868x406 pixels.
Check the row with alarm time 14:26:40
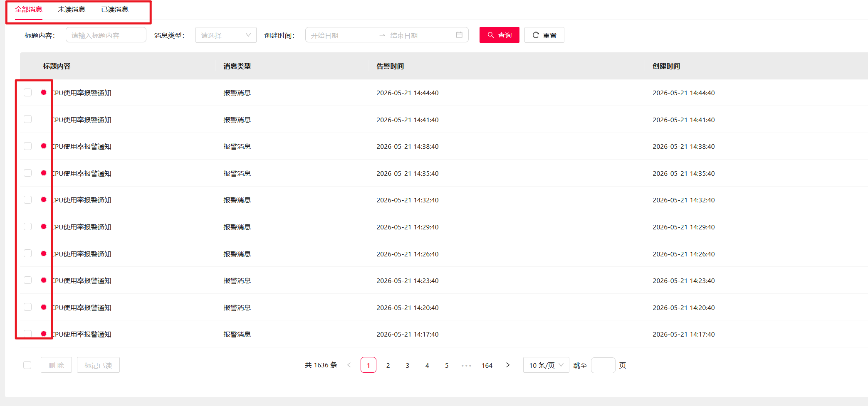(28, 253)
